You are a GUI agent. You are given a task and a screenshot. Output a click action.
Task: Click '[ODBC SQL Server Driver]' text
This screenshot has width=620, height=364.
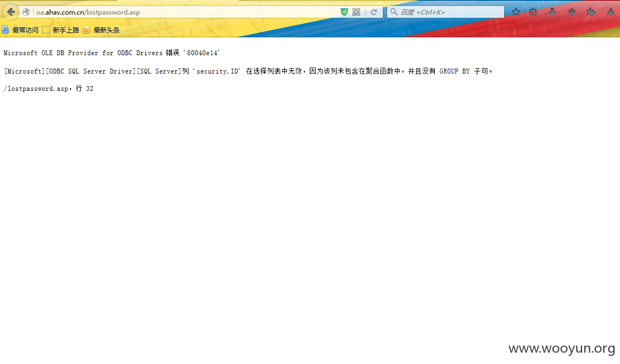click(91, 71)
